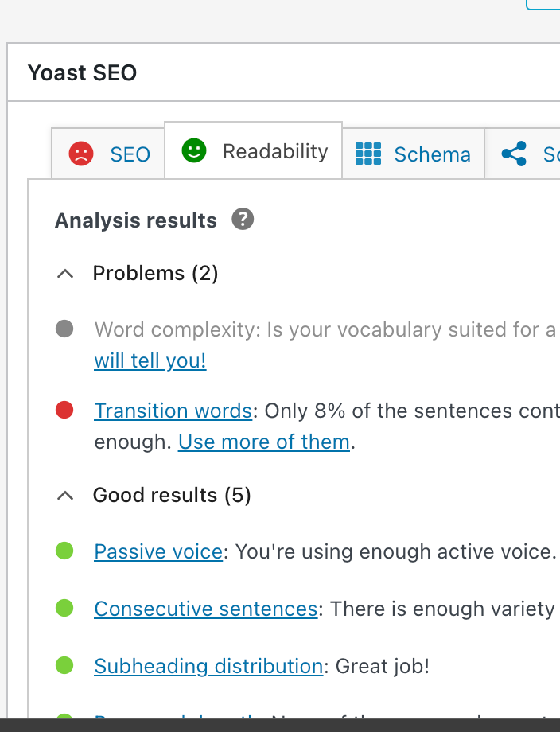The image size is (560, 732).
Task: Select the Readability tab label
Action: point(275,151)
